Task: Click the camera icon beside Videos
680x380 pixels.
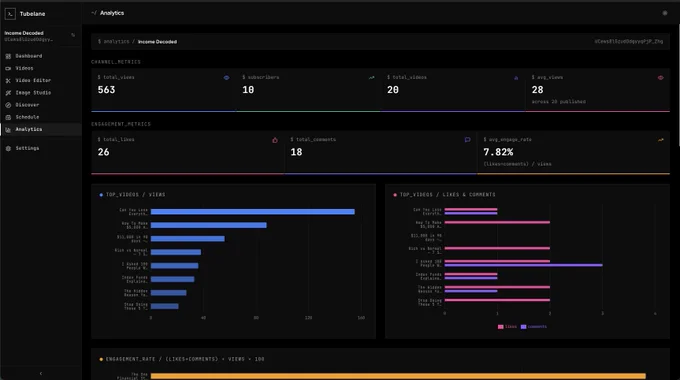Action: coord(8,69)
